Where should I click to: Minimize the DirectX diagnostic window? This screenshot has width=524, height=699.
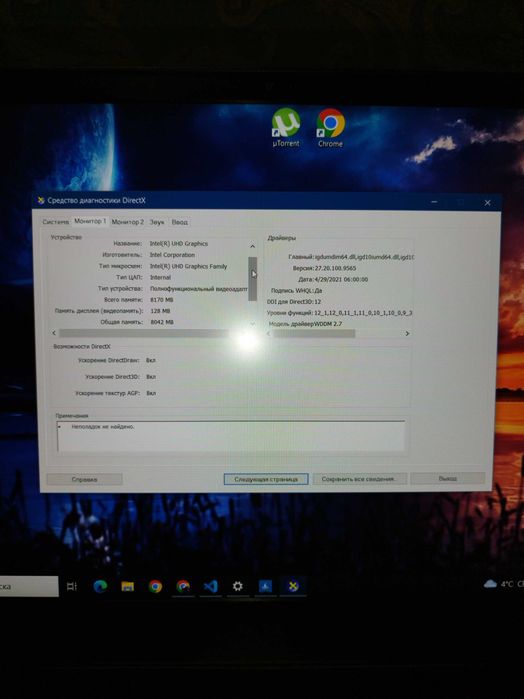tap(434, 202)
